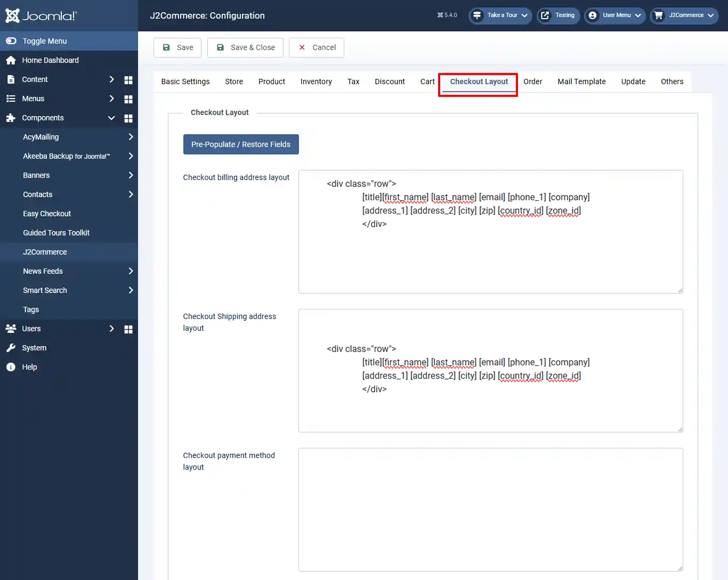
Task: Click the Help info icon
Action: (x=11, y=367)
